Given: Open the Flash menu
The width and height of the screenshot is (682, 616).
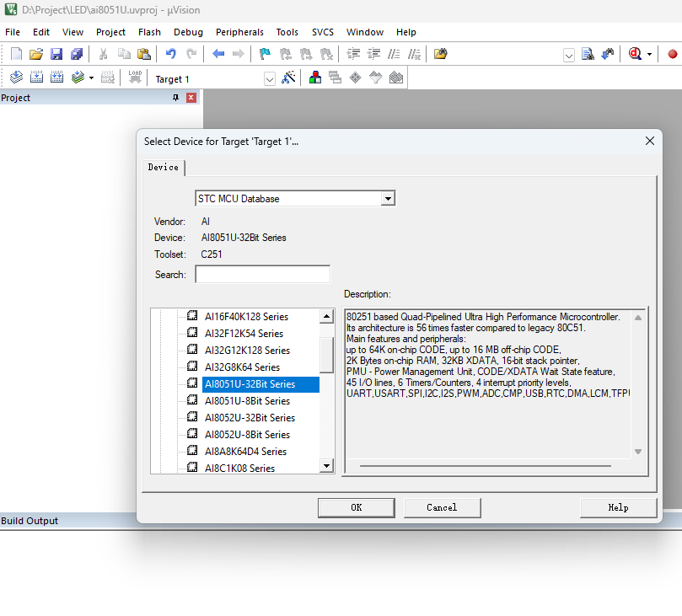Looking at the screenshot, I should pyautogui.click(x=149, y=32).
